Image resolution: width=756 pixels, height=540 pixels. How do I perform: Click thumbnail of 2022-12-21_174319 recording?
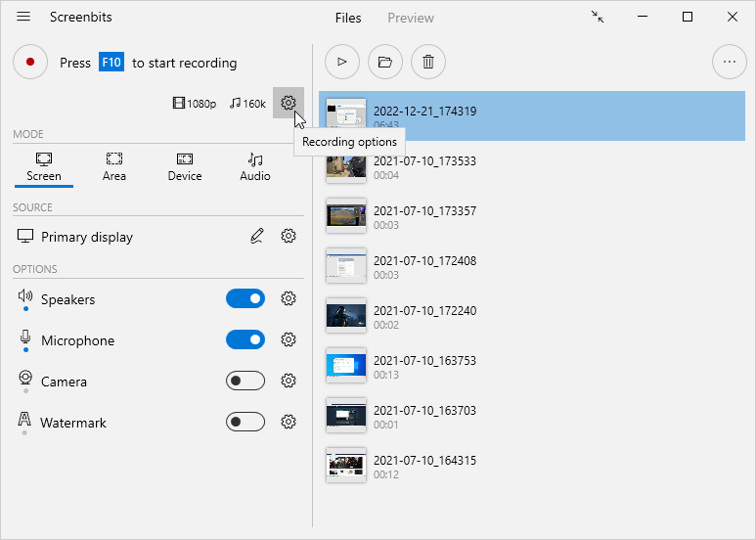[x=346, y=115]
